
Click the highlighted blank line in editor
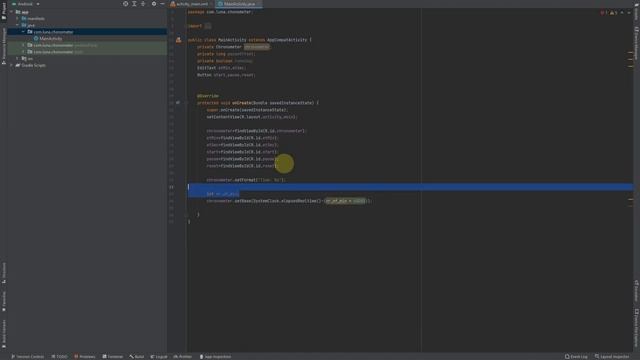(x=410, y=187)
